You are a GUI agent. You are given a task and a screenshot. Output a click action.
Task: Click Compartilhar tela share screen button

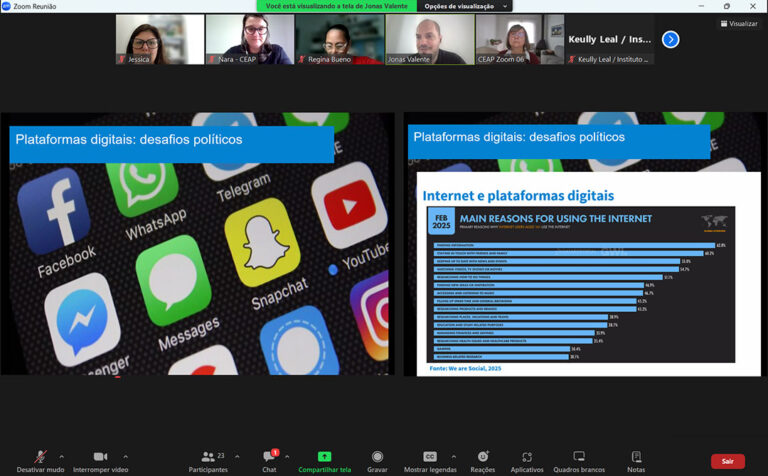coord(324,461)
